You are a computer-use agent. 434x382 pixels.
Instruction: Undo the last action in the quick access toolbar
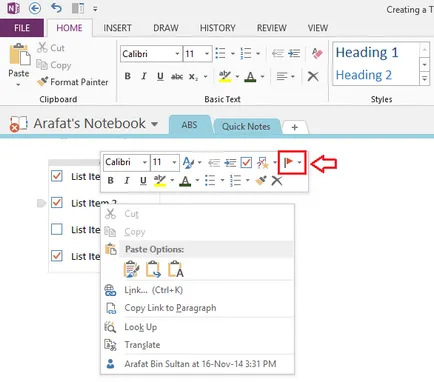point(56,8)
